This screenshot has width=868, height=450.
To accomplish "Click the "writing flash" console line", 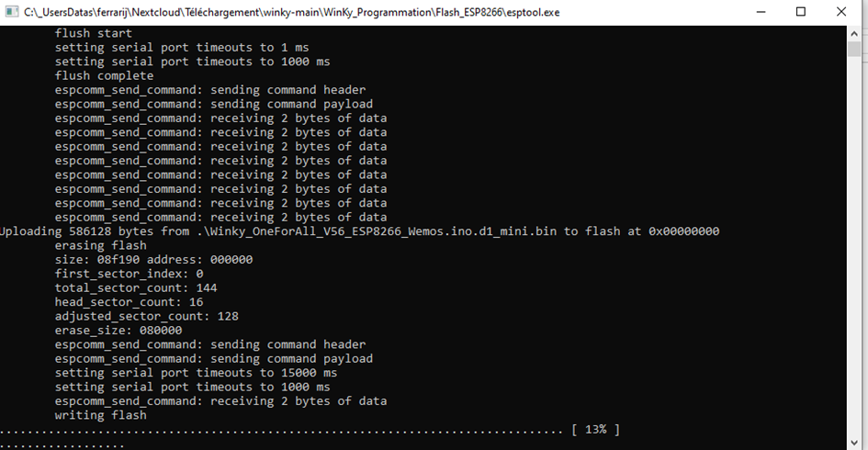I will pos(101,415).
